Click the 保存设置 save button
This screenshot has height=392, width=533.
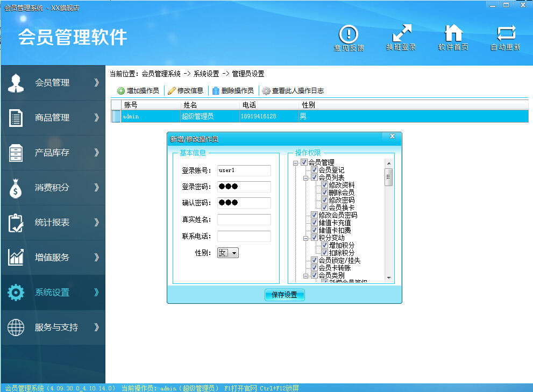pos(285,295)
